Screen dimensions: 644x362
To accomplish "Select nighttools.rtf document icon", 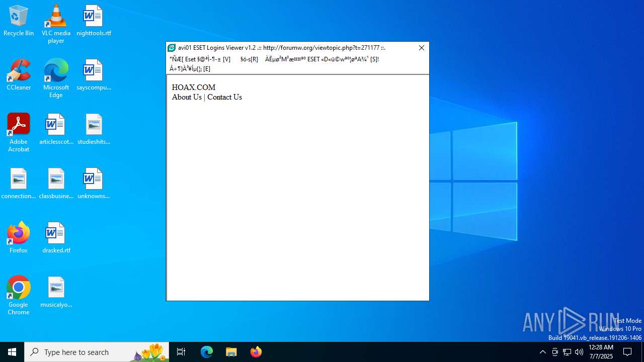I will pyautogui.click(x=94, y=21).
